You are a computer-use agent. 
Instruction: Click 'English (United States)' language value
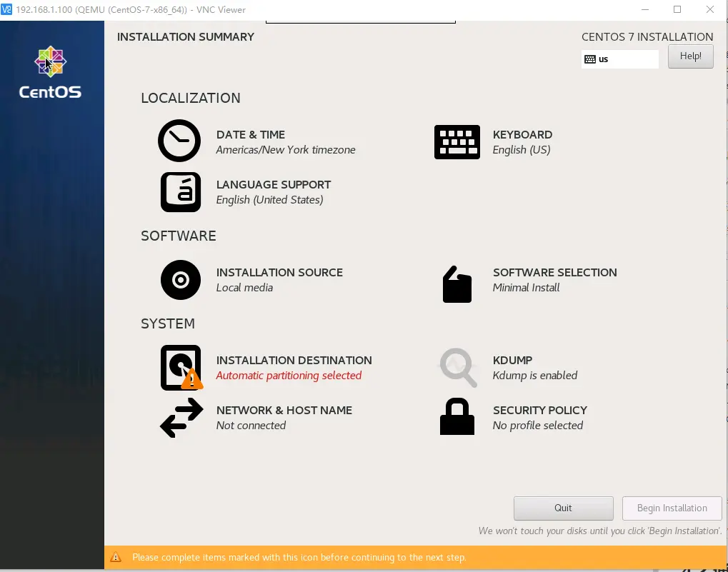[x=270, y=200]
